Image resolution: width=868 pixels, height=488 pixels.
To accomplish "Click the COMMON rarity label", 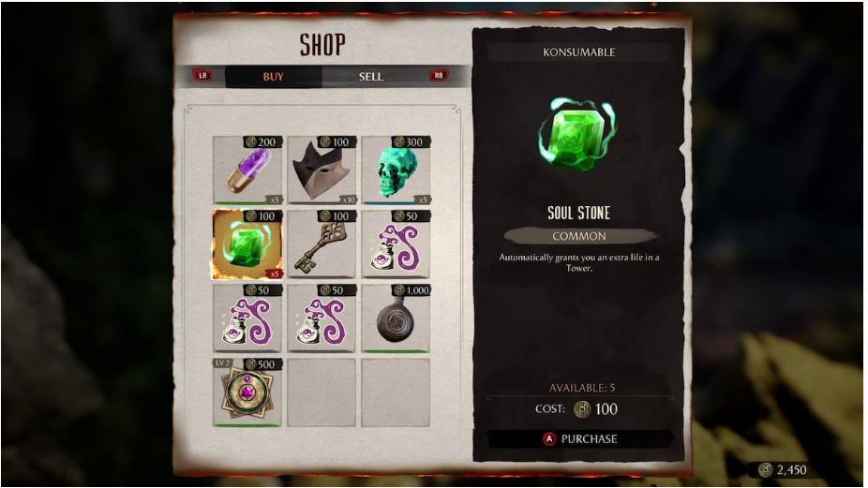I will pyautogui.click(x=579, y=236).
